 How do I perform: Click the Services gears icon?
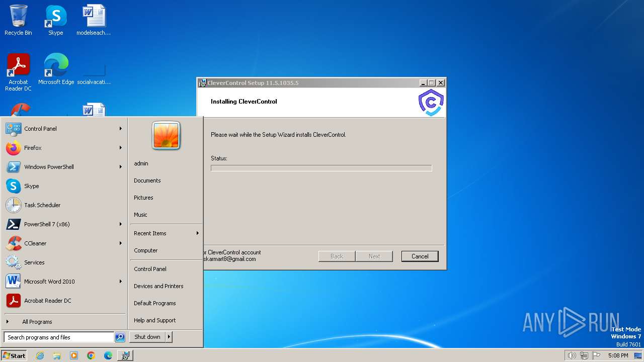[x=13, y=262]
